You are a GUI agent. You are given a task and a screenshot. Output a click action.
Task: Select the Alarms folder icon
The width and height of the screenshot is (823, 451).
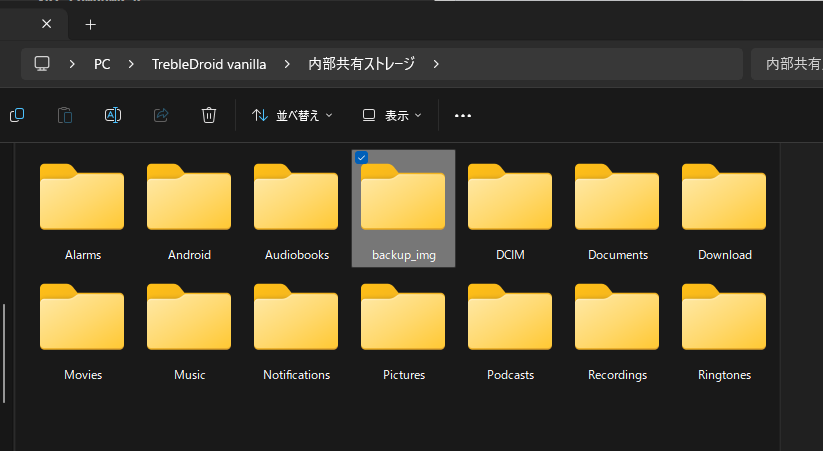click(x=82, y=197)
